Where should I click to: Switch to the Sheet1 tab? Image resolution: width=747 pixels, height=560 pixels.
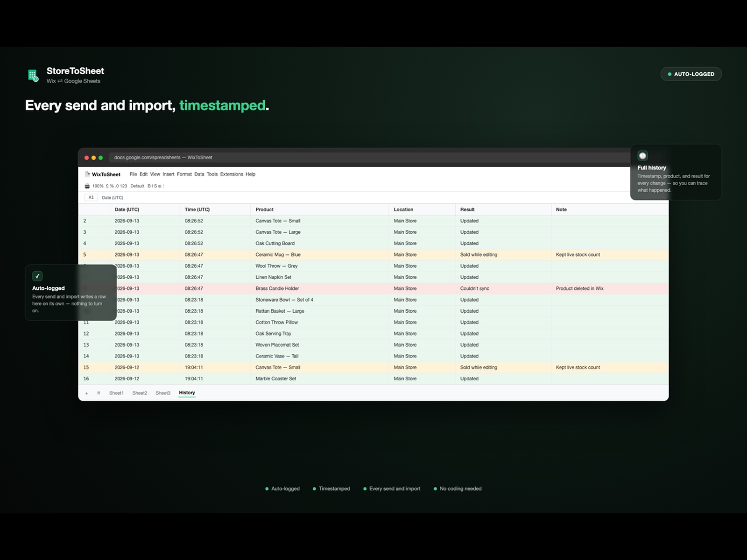click(x=116, y=393)
